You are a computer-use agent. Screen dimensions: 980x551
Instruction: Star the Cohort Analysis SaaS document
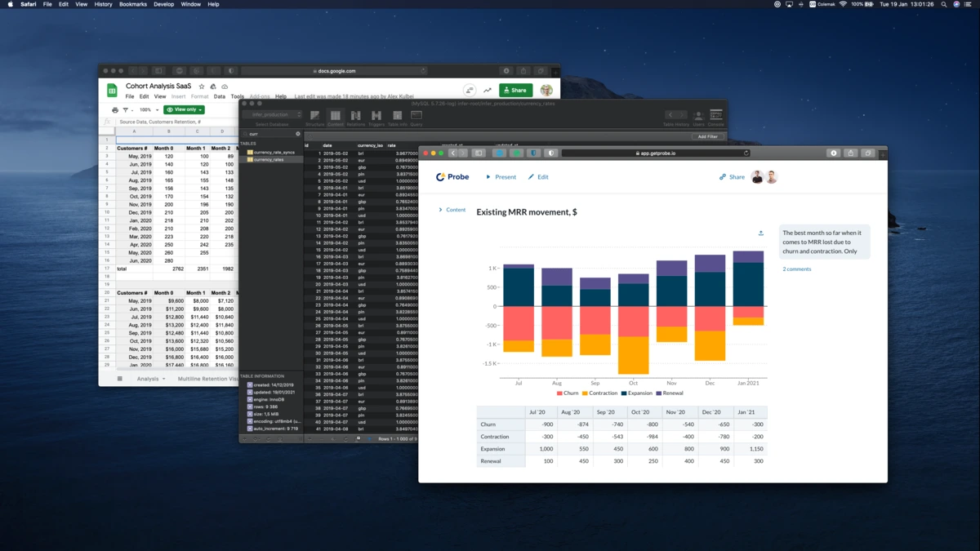[202, 86]
